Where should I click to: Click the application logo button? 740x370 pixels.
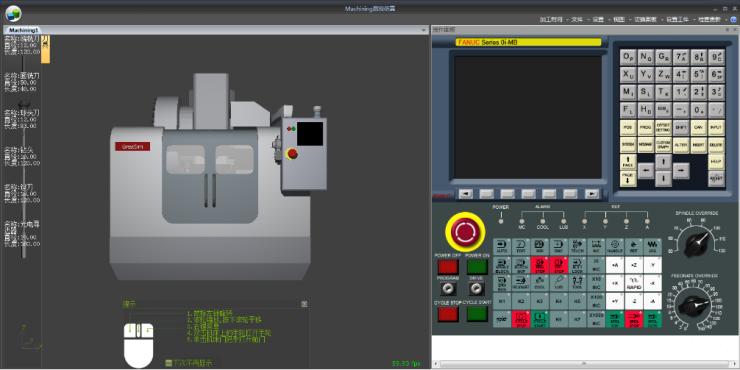pyautogui.click(x=13, y=14)
